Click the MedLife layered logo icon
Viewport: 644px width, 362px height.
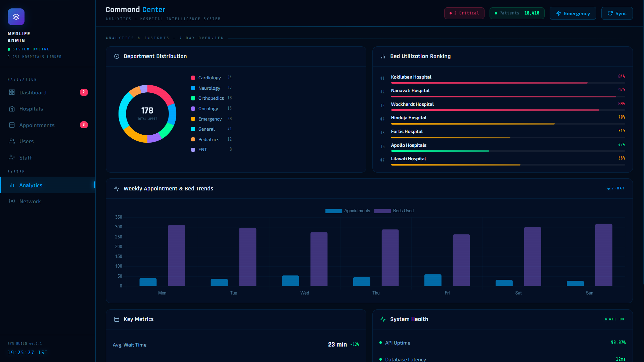[x=16, y=17]
